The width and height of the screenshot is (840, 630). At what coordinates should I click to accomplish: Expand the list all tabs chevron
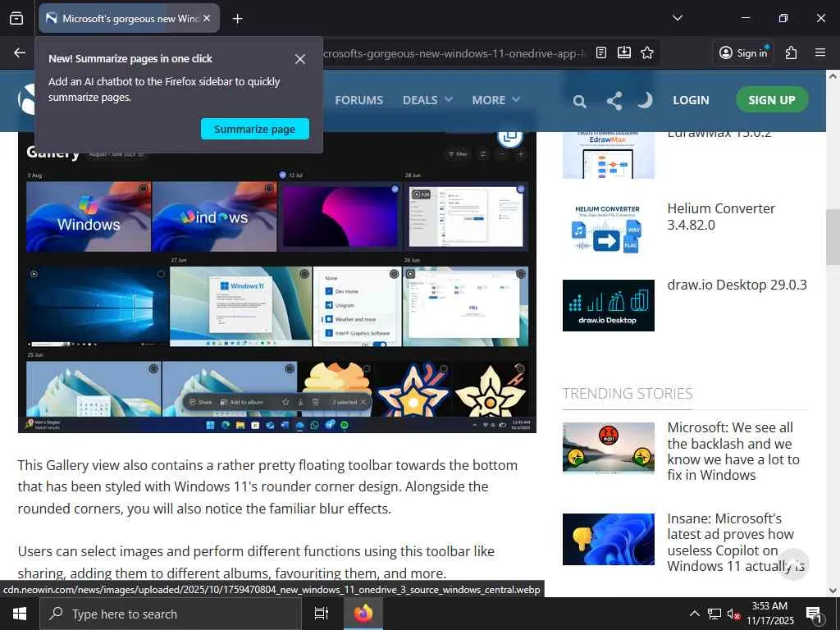677,18
